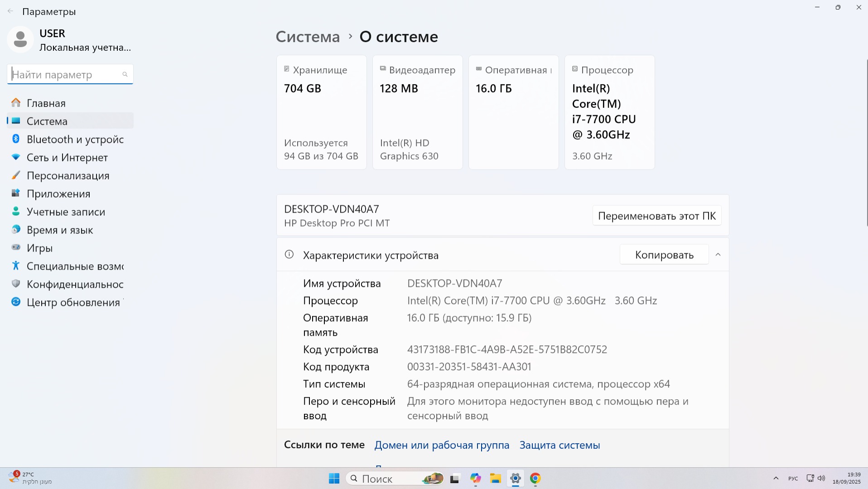Open File Explorer from taskbar
The width and height of the screenshot is (868, 489).
click(x=495, y=479)
